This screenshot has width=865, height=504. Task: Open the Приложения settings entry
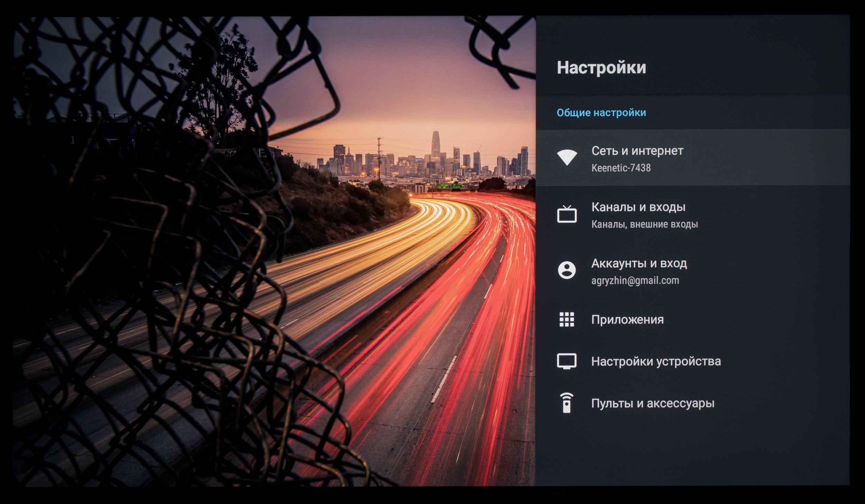(x=627, y=319)
